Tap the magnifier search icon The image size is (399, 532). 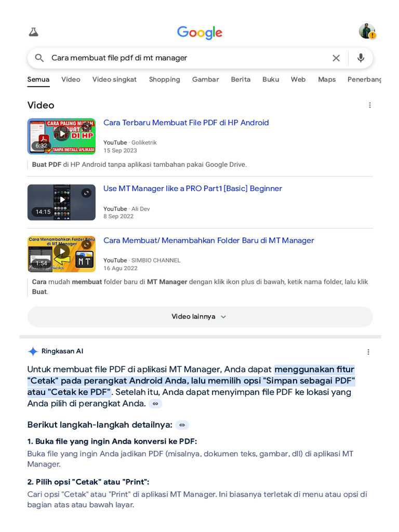coord(39,58)
